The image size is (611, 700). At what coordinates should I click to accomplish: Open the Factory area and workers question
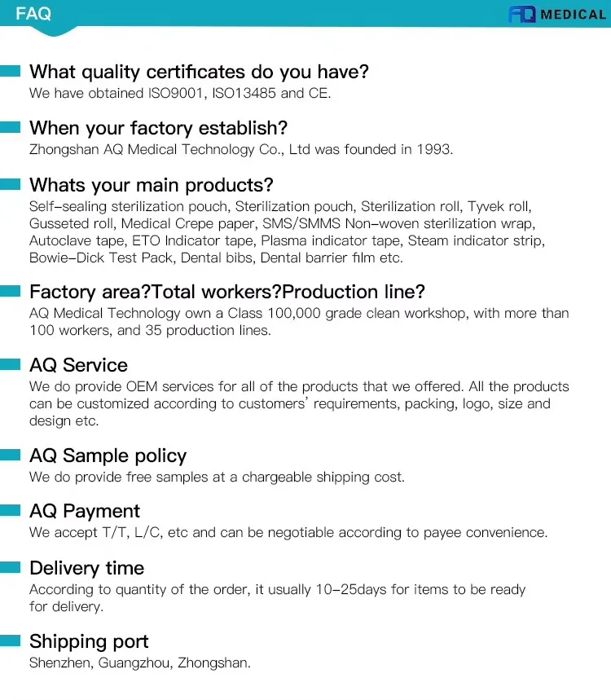point(227,292)
